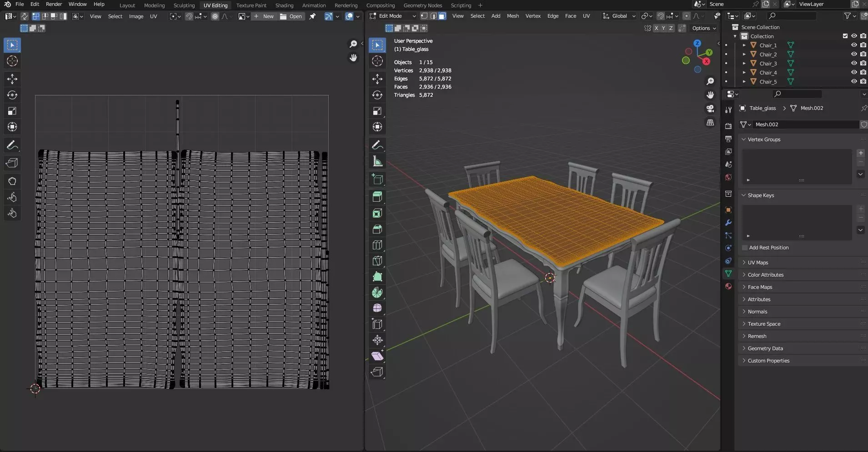The image size is (868, 452).
Task: Expand the UV Maps panel
Action: [803, 263]
